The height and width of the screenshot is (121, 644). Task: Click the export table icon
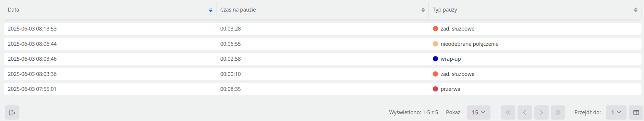tap(12, 113)
